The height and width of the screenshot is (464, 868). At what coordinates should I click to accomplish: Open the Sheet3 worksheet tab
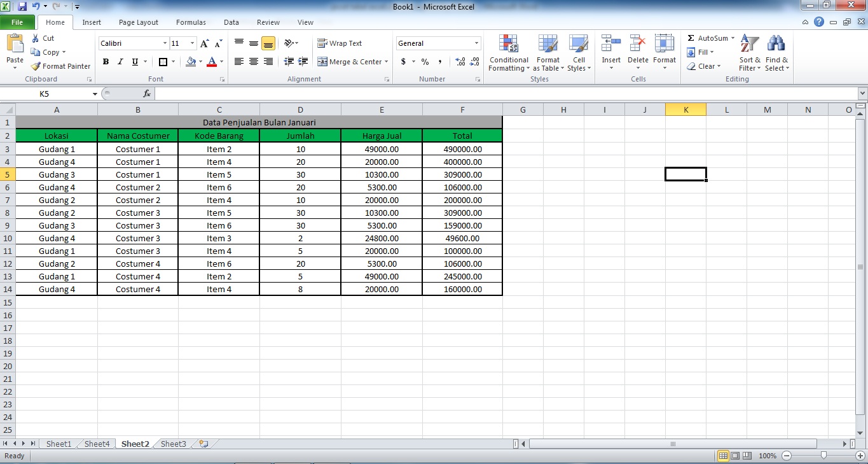point(172,444)
